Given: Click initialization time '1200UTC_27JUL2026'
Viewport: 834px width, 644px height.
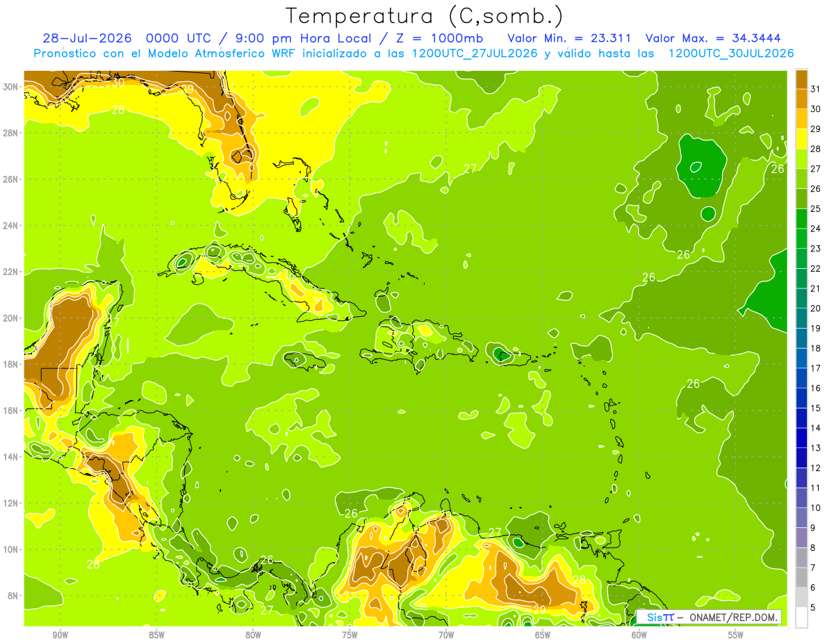Looking at the screenshot, I should point(475,53).
